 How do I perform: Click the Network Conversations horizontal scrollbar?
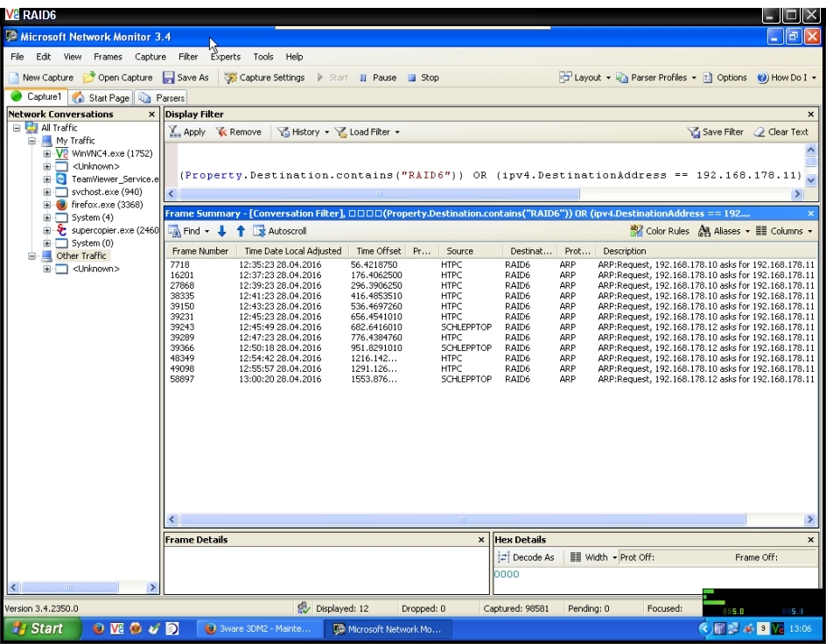[x=69, y=587]
